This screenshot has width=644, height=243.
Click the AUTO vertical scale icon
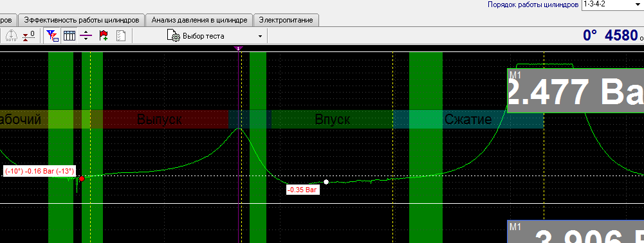(x=11, y=36)
